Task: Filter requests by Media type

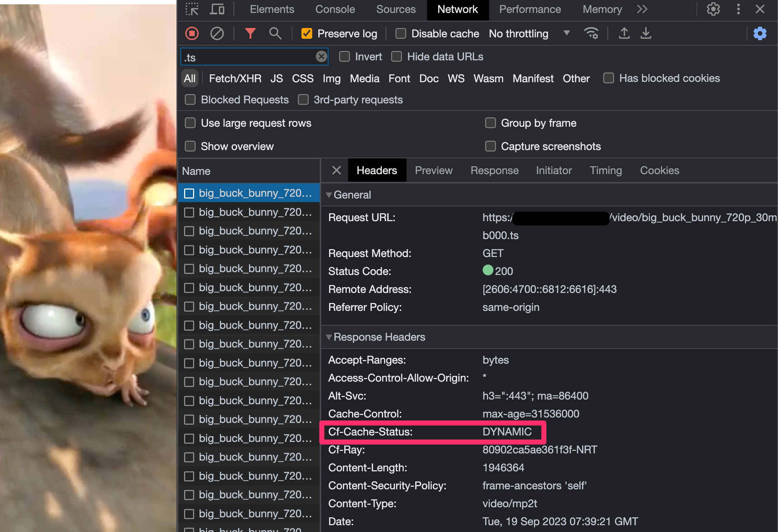Action: (x=364, y=78)
